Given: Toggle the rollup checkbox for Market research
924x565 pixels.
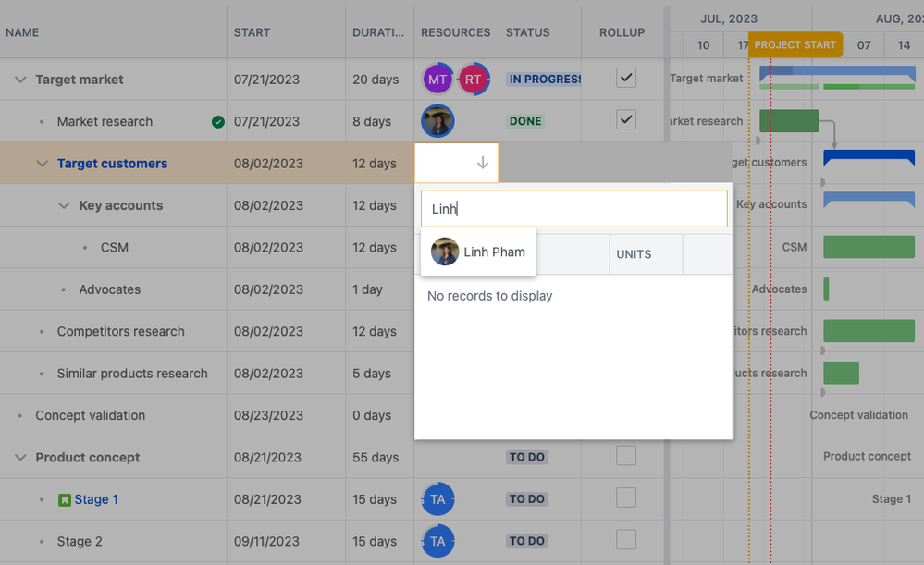Looking at the screenshot, I should click(626, 120).
